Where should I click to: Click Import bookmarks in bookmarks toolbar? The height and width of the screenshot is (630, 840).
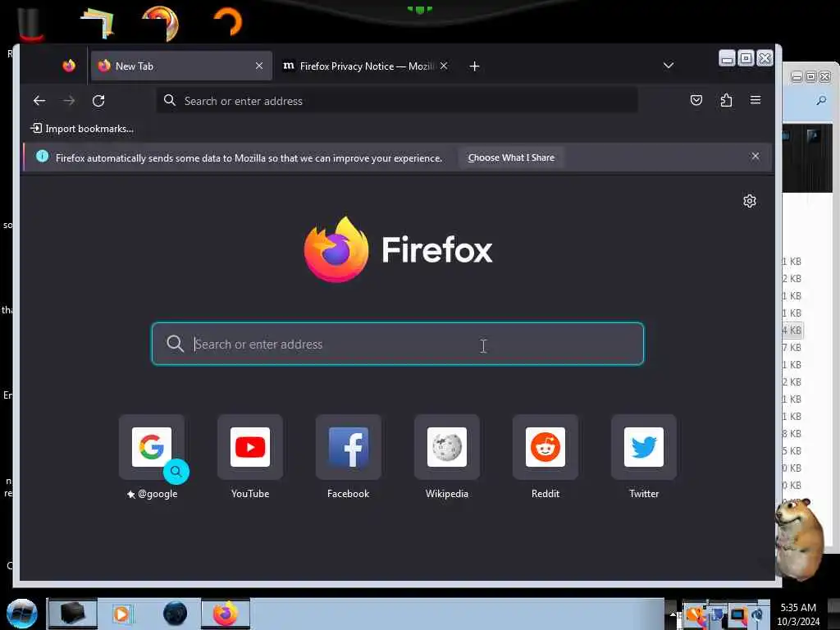(83, 129)
